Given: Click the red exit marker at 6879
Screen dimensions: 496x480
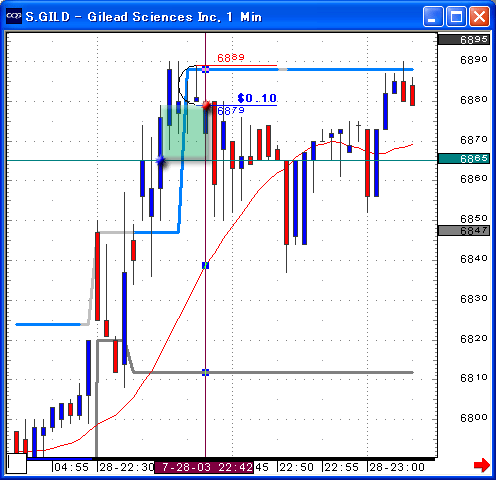Looking at the screenshot, I should [206, 105].
